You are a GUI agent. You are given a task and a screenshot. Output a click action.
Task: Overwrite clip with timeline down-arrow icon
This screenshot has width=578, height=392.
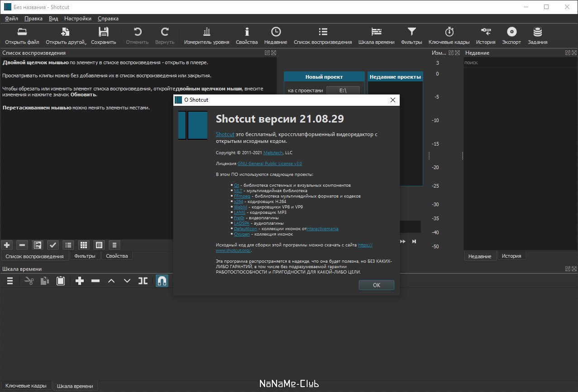[x=127, y=281]
